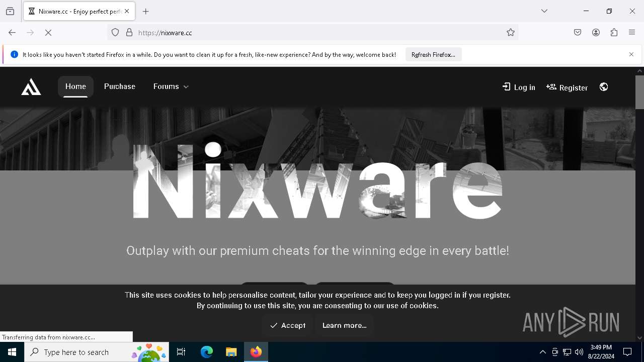Show hidden system tray icons

[542, 352]
